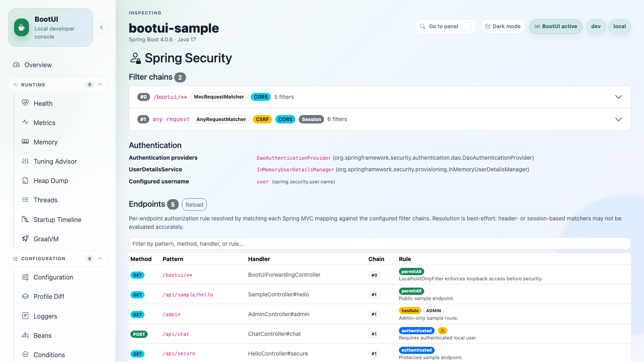644x362 pixels.
Task: Click the warning triangle icon on /api/chat rule
Action: click(443, 331)
